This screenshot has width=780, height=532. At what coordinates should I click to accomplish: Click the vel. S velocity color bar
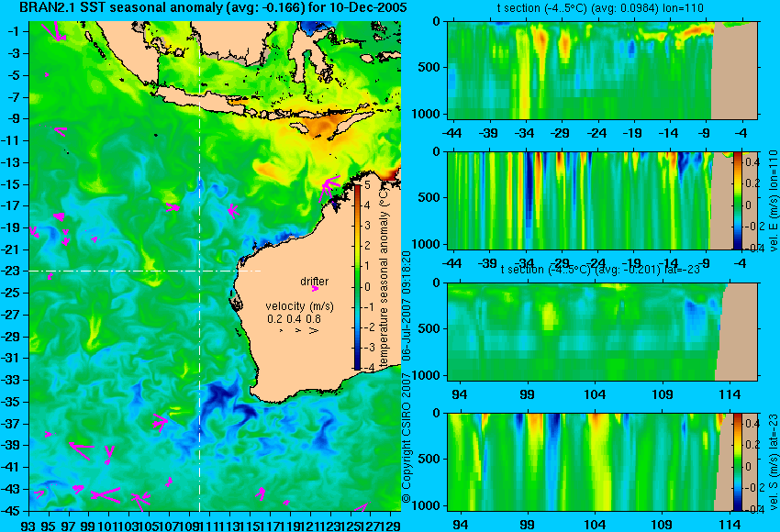[x=738, y=461]
